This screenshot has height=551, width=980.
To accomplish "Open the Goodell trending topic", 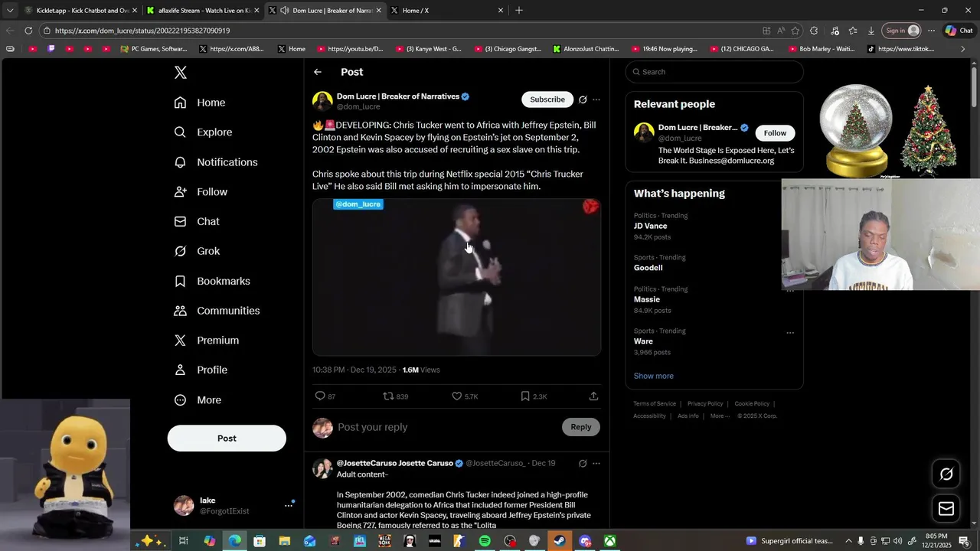I will [648, 268].
